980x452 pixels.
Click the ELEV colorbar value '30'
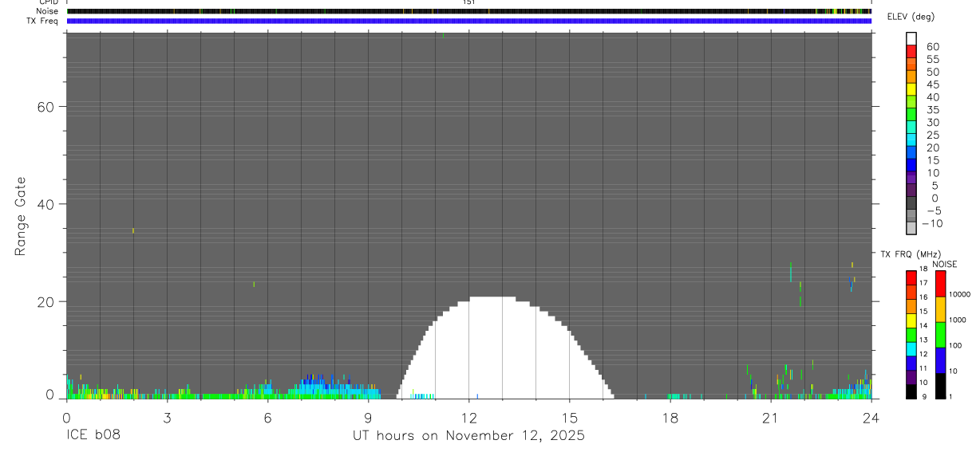(x=932, y=122)
